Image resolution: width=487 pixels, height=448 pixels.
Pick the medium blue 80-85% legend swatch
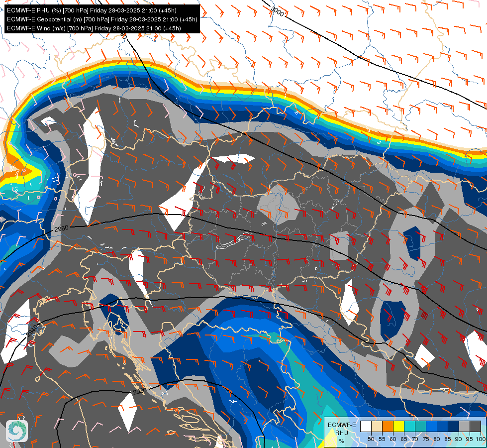pyautogui.click(x=443, y=426)
